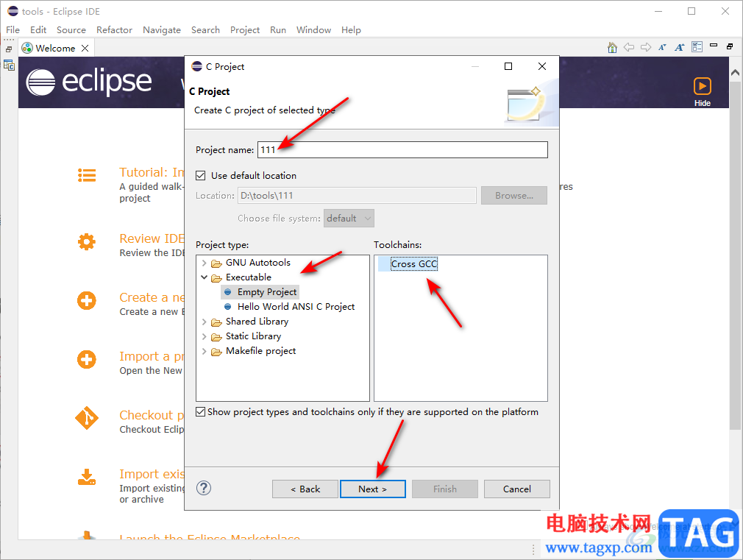Open the Help menu
Viewport: 743px width, 560px height.
click(351, 30)
